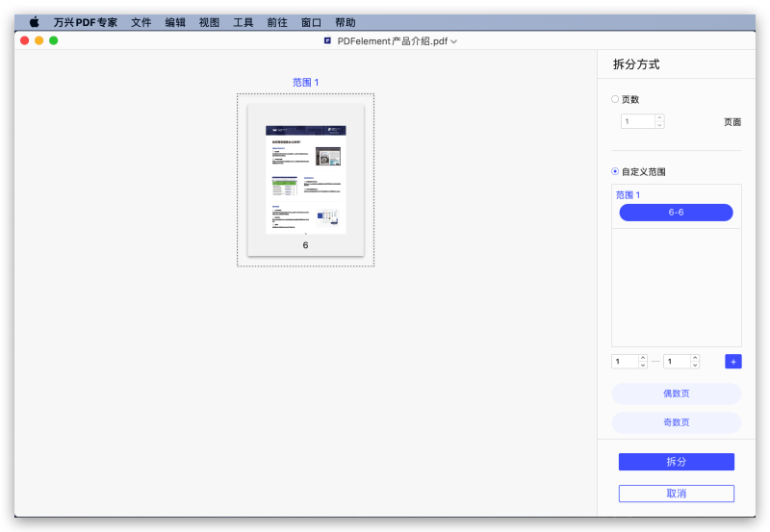
Task: Click the range start page field
Action: (x=625, y=362)
